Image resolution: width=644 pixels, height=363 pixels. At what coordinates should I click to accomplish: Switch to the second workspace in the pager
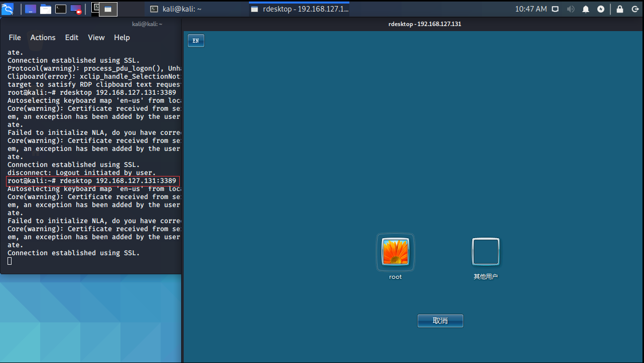coord(108,9)
